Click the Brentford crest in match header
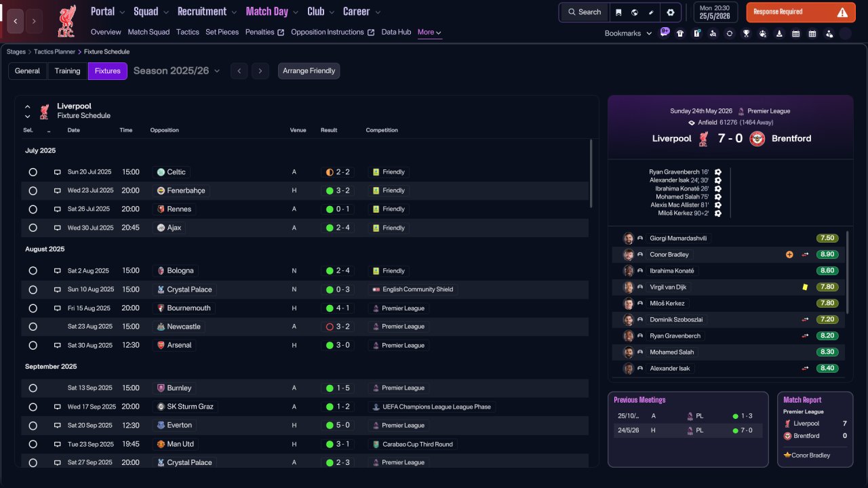The width and height of the screenshot is (868, 488). (757, 138)
